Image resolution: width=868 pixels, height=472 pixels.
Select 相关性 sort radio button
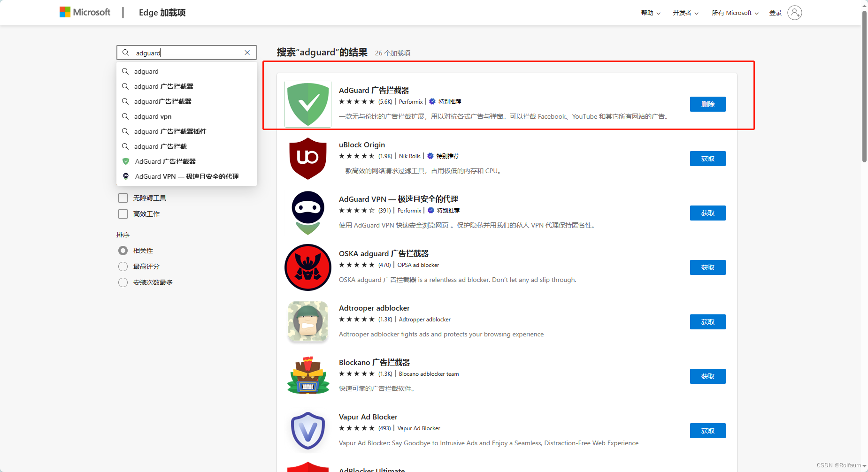tap(123, 251)
